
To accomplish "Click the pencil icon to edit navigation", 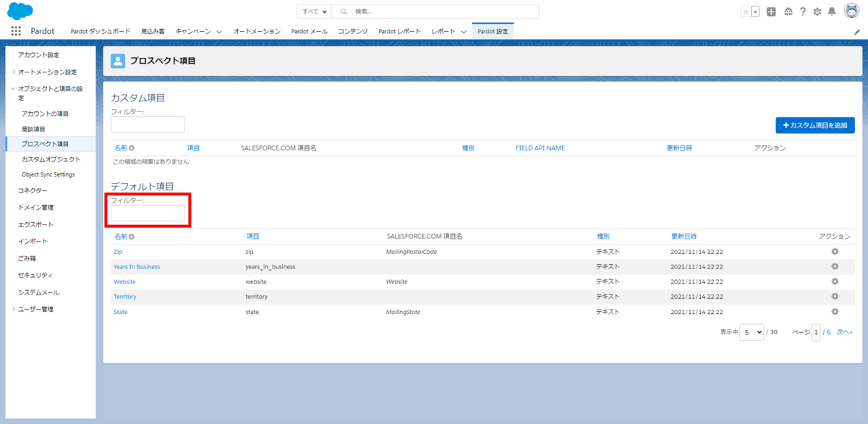I will [x=857, y=32].
